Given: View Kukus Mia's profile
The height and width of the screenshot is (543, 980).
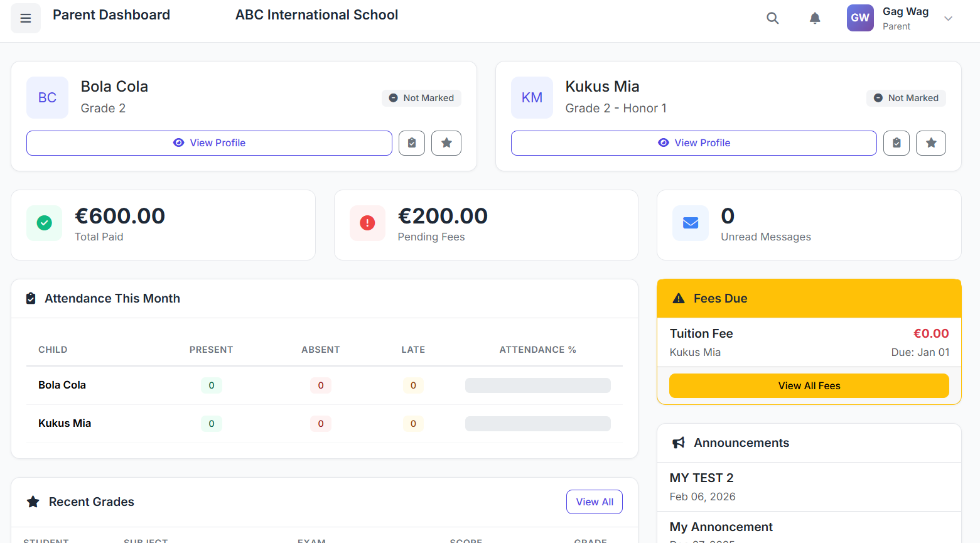Looking at the screenshot, I should coord(694,143).
